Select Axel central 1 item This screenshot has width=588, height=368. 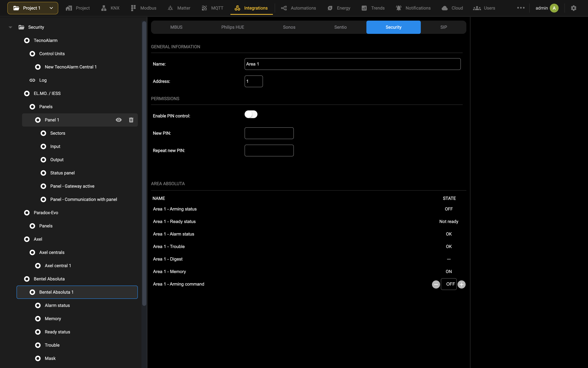tap(58, 266)
